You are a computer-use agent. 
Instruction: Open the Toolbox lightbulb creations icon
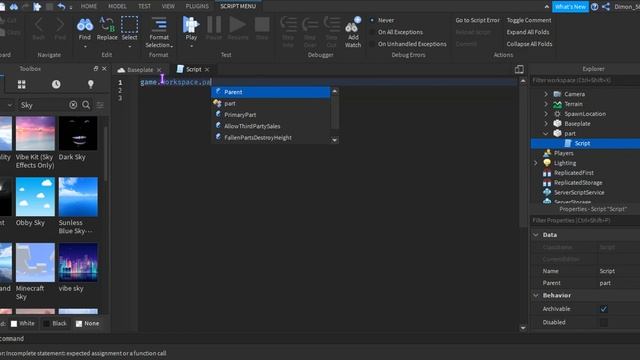91,84
